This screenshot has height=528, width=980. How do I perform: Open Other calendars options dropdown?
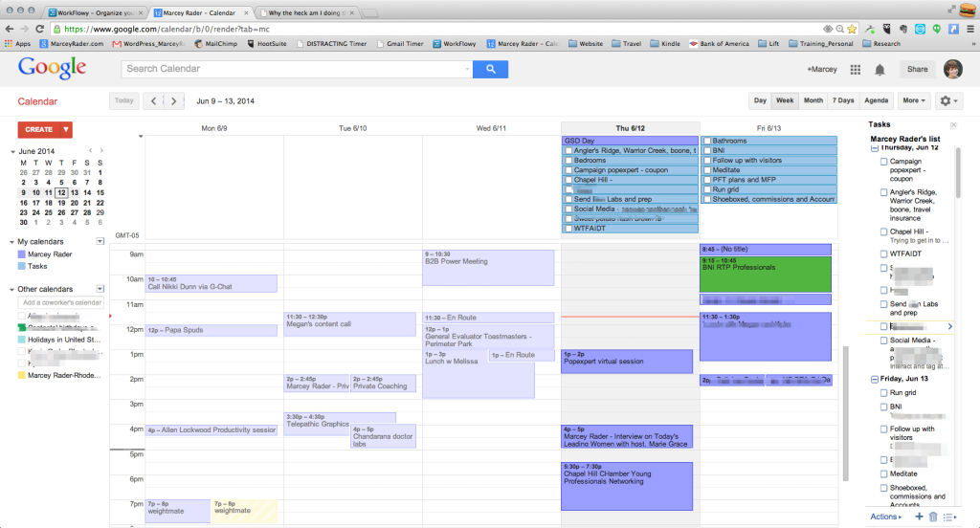(100, 289)
